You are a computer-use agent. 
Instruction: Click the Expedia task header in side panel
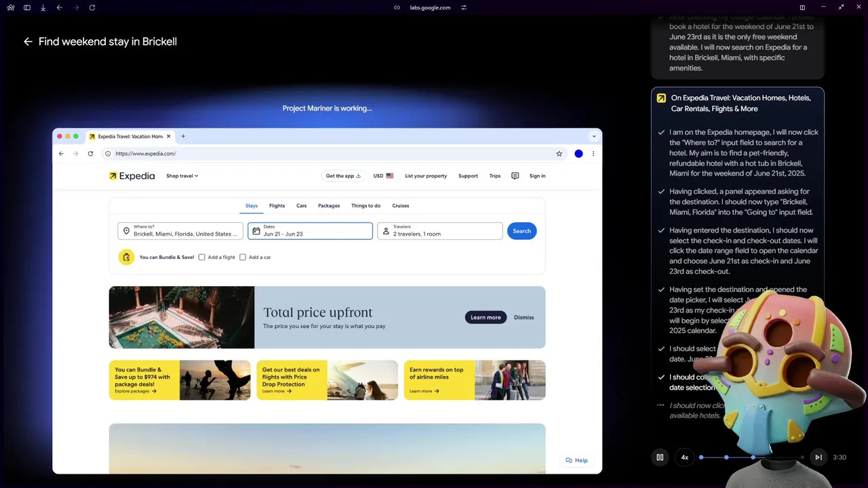click(x=738, y=103)
